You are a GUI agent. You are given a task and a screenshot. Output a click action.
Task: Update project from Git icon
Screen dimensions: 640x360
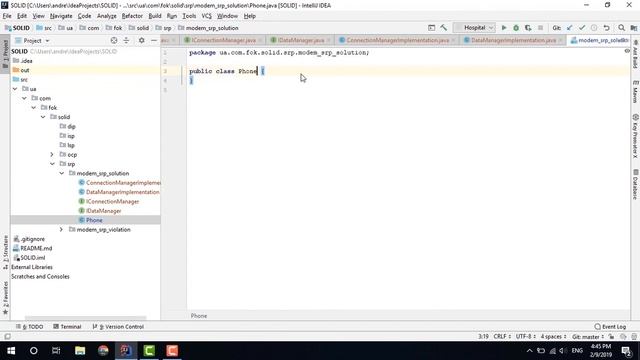point(570,28)
